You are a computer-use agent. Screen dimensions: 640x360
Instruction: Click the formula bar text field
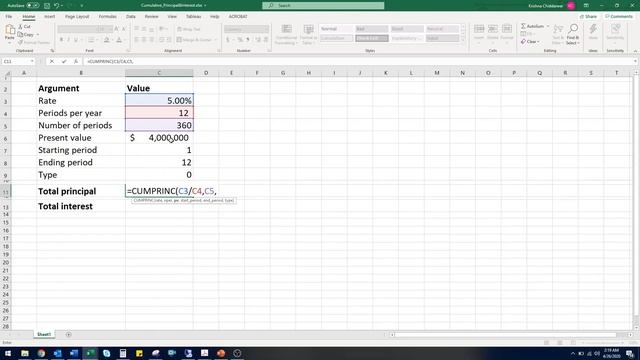(x=358, y=61)
